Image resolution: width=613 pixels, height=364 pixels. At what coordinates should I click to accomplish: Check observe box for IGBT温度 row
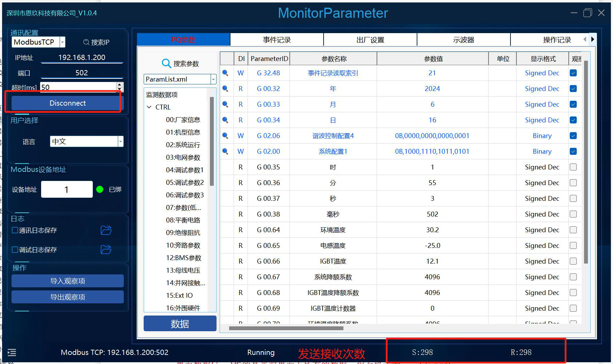(x=573, y=261)
